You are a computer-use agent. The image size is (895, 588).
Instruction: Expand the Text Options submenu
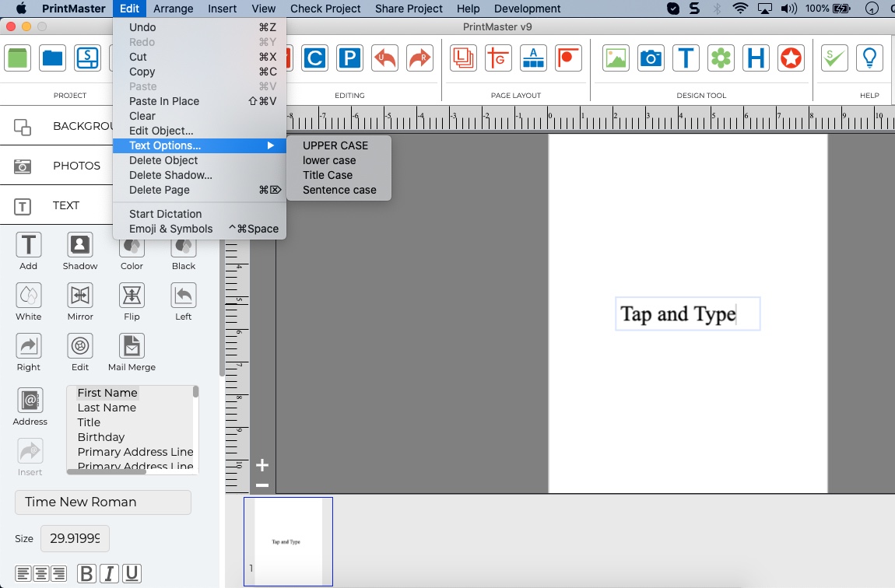click(166, 145)
